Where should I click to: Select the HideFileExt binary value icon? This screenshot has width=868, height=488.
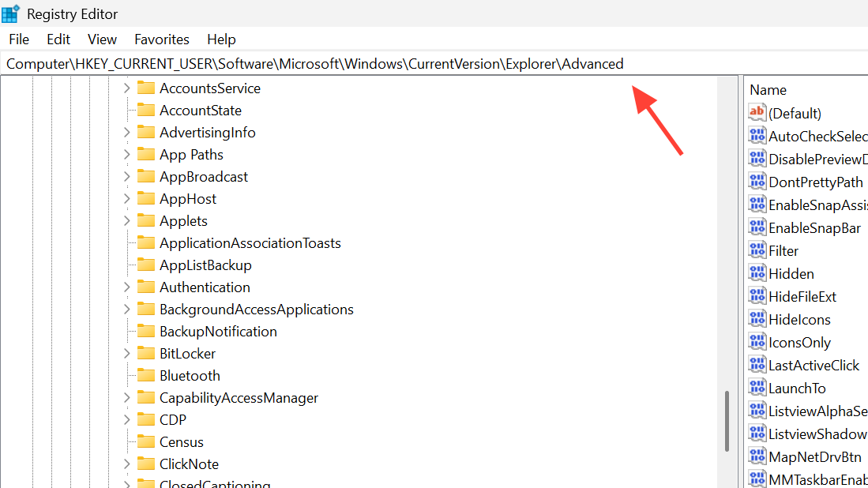[x=757, y=296]
